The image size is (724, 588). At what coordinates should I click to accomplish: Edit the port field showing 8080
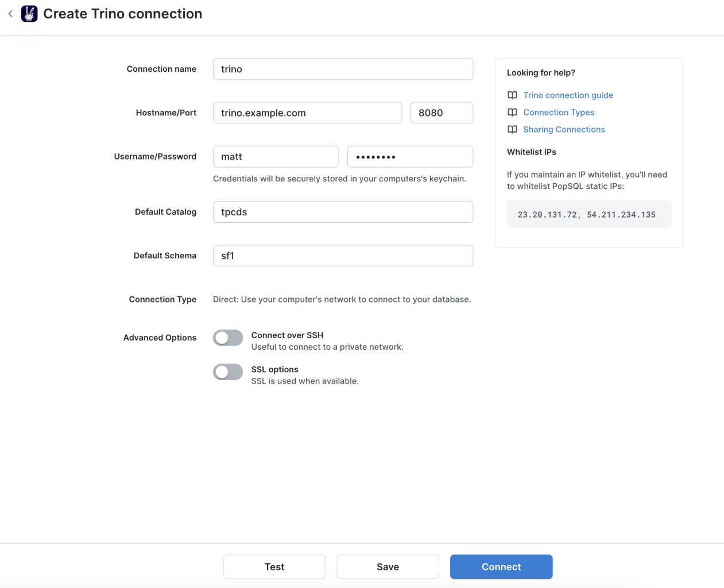(442, 113)
